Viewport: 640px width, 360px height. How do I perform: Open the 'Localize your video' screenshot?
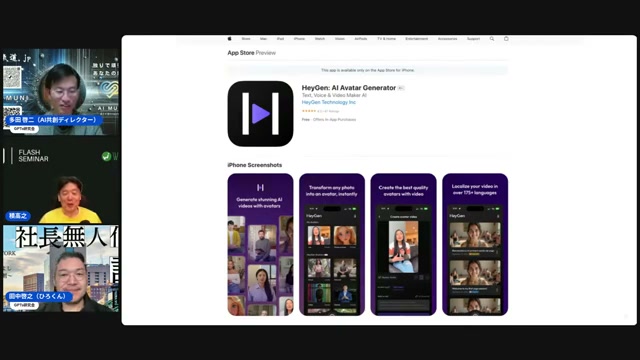tap(475, 244)
